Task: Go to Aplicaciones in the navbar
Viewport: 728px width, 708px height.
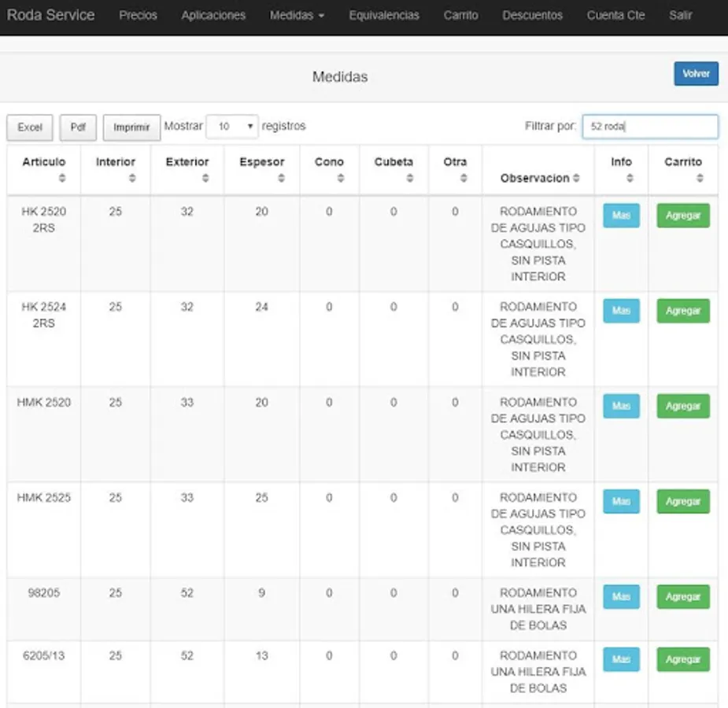Action: 213,15
